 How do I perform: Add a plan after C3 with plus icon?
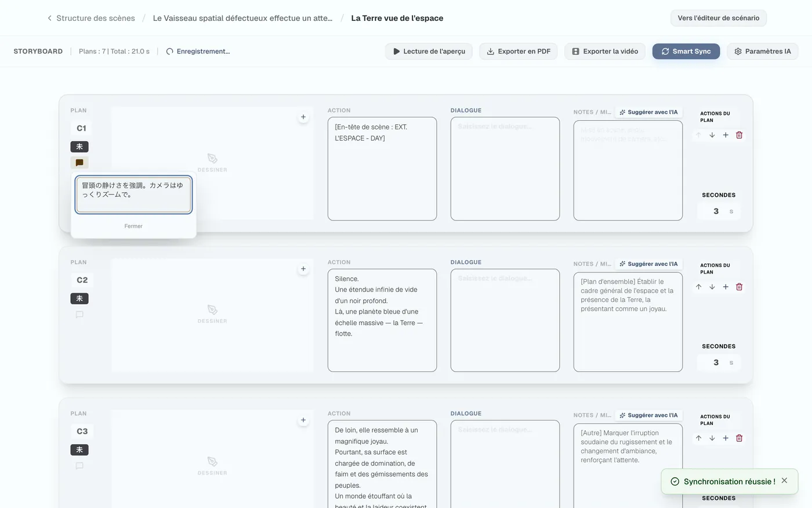pos(726,438)
